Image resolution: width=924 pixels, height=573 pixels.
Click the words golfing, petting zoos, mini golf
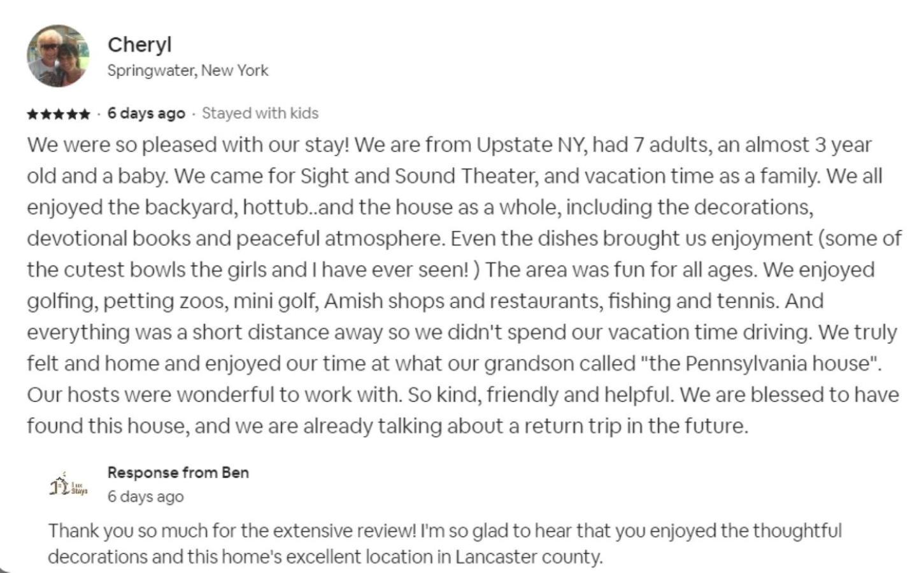point(172,301)
